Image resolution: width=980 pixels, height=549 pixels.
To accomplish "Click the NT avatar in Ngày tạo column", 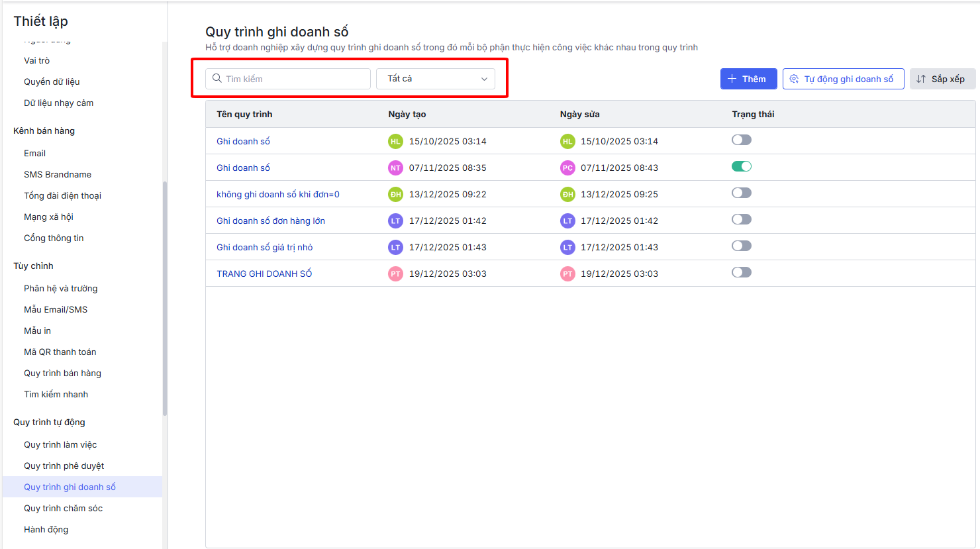I will pos(395,168).
